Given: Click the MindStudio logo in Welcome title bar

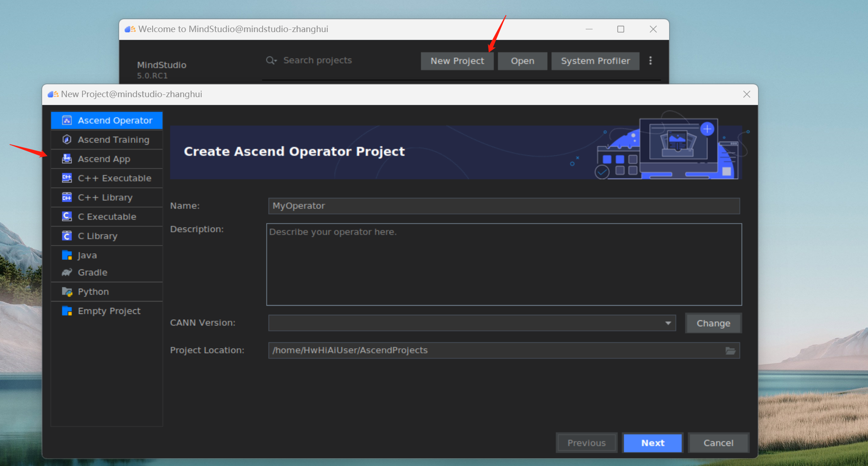Looking at the screenshot, I should click(x=130, y=29).
